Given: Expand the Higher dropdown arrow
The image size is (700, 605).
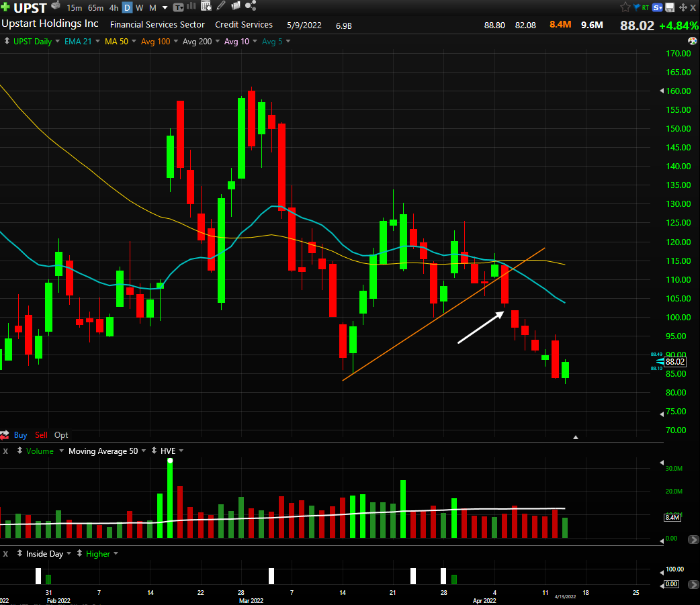Looking at the screenshot, I should pyautogui.click(x=116, y=553).
